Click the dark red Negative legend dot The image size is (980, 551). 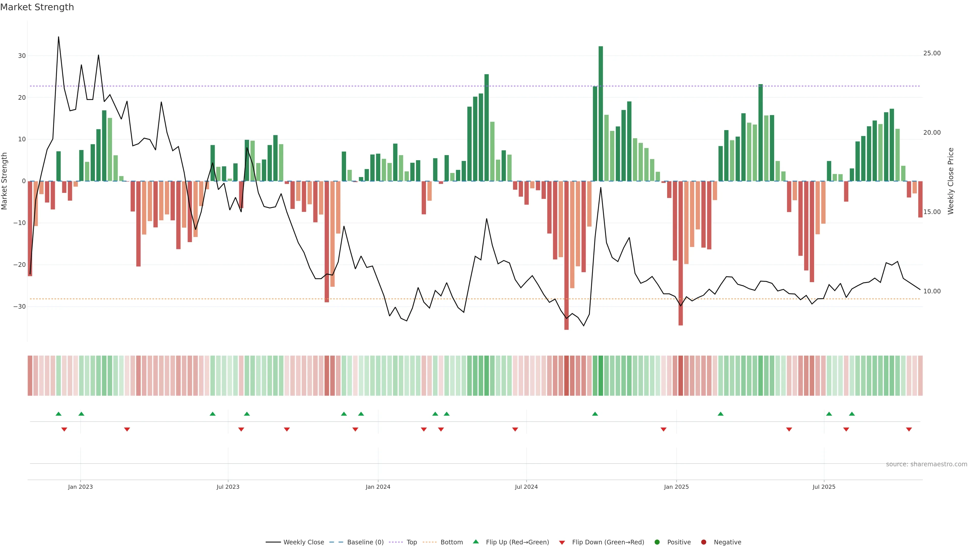[703, 542]
